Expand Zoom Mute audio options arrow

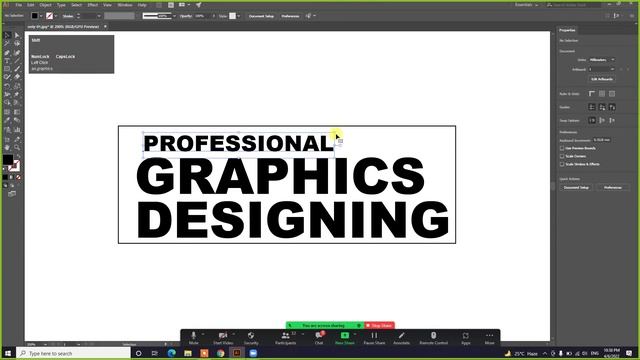[203, 334]
